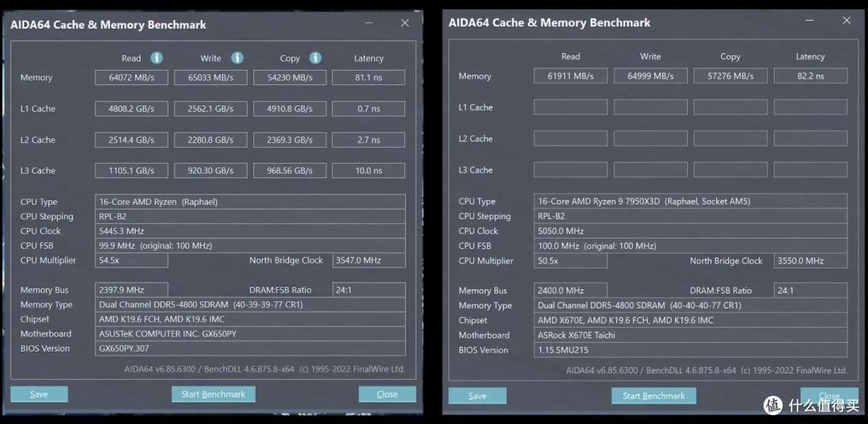Click Memory Type field with timings 40-39-39-77
This screenshot has width=868, height=424.
click(x=250, y=304)
